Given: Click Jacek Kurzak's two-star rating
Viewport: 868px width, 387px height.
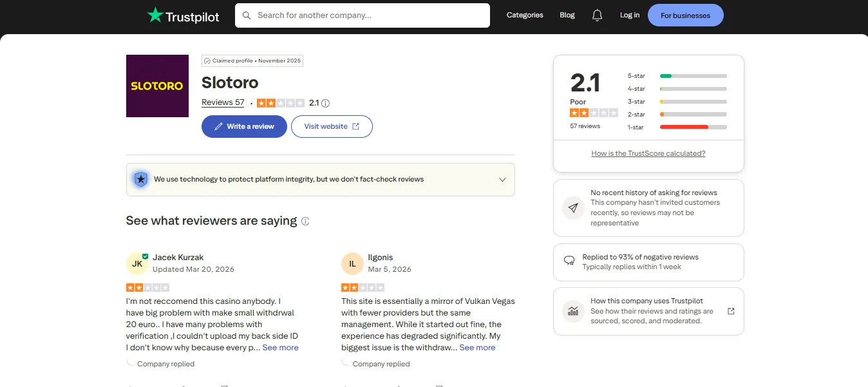Looking at the screenshot, I should click(148, 287).
